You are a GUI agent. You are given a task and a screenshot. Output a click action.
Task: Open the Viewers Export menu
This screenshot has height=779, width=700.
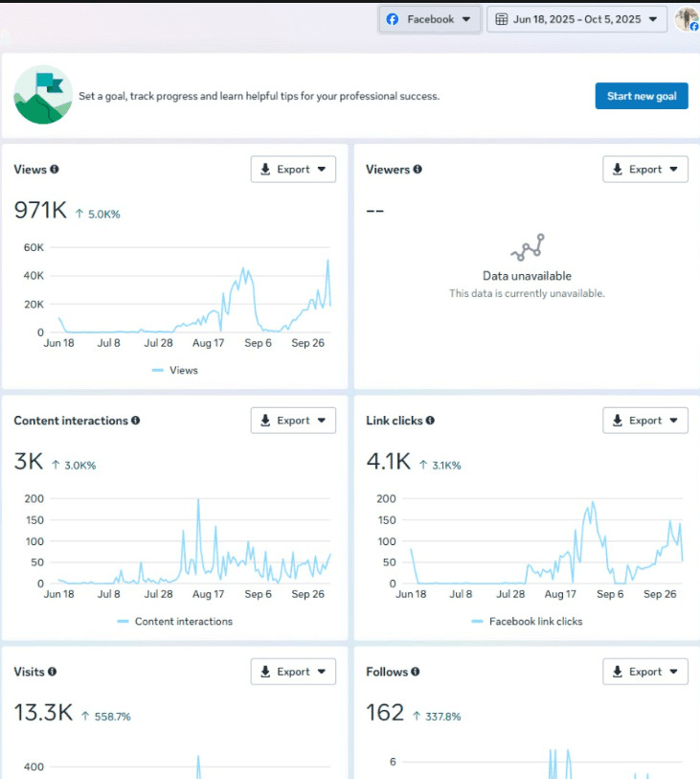click(644, 169)
